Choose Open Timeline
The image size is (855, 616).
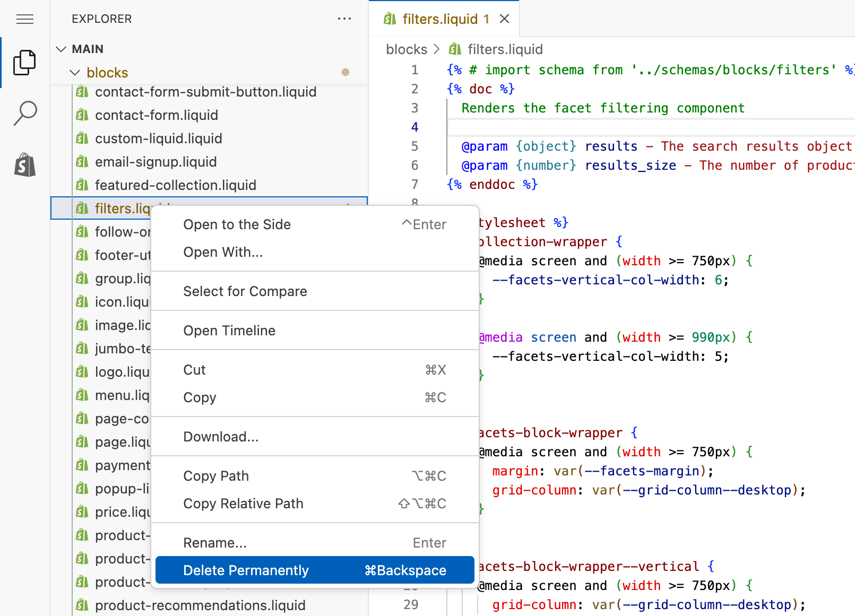(315, 331)
